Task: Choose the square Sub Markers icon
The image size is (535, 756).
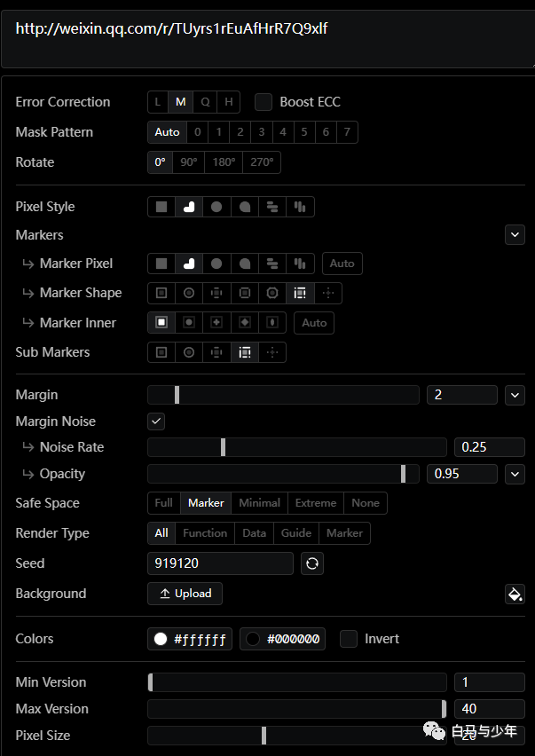Action: coord(161,353)
